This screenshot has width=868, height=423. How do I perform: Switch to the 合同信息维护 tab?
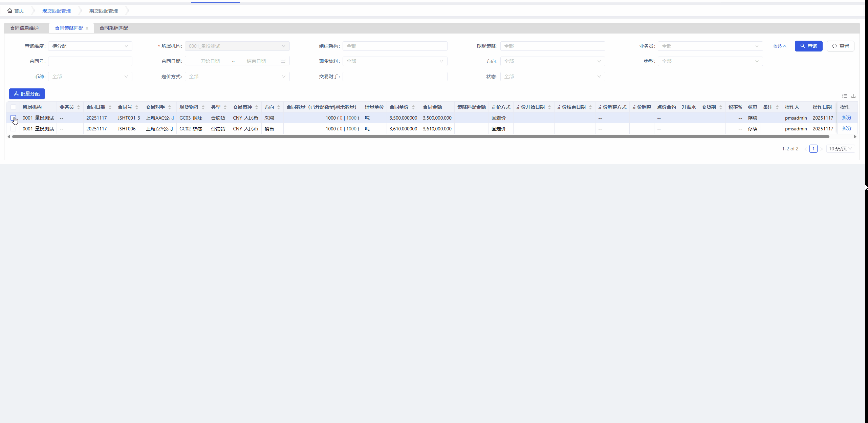click(x=24, y=28)
